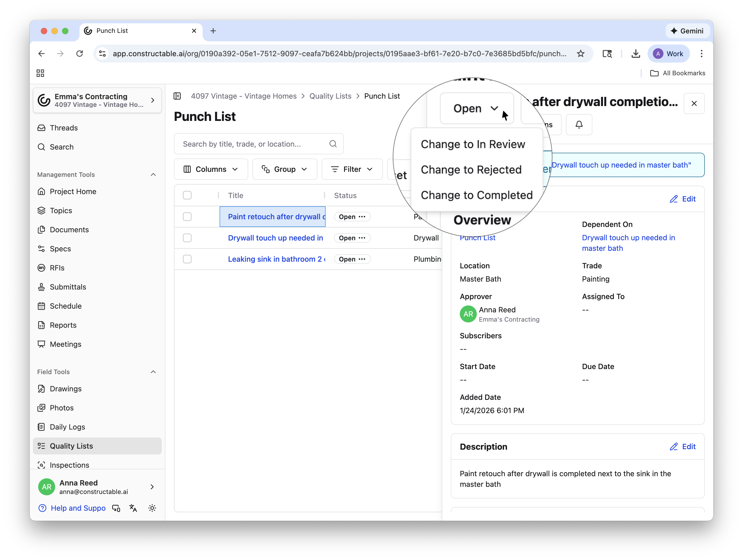Choose Change to Completed
Screen dimensions: 743x560
pos(476,195)
